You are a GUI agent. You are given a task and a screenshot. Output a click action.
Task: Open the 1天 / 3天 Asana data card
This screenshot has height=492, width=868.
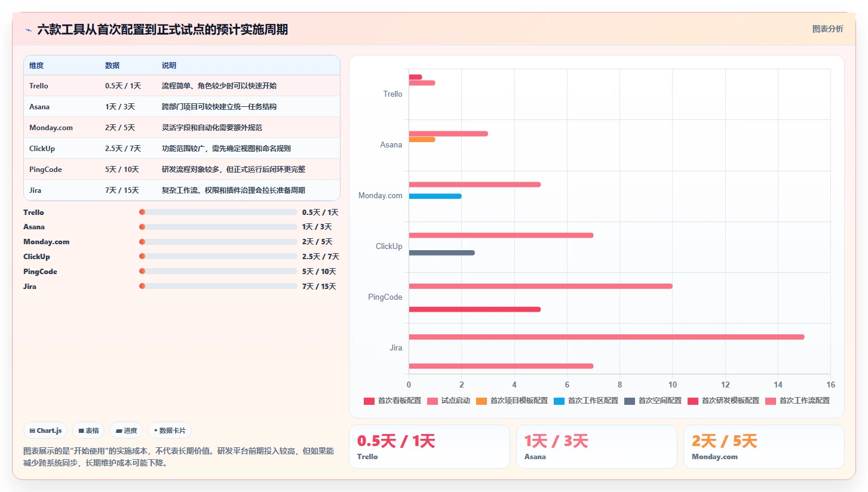[597, 447]
